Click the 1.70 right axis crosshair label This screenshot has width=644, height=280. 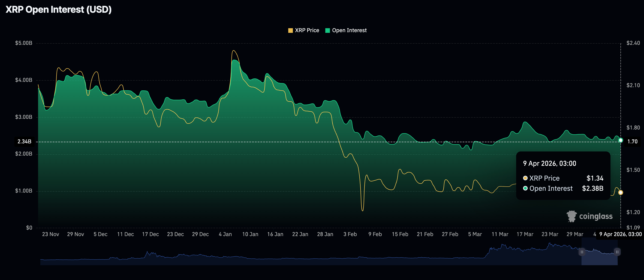coord(632,142)
